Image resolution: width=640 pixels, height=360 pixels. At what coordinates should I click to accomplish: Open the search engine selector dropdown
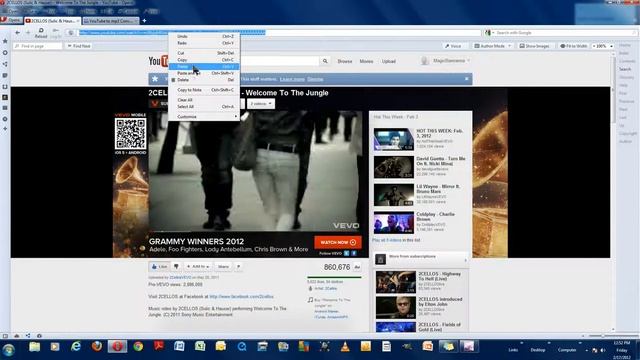pyautogui.click(x=489, y=33)
